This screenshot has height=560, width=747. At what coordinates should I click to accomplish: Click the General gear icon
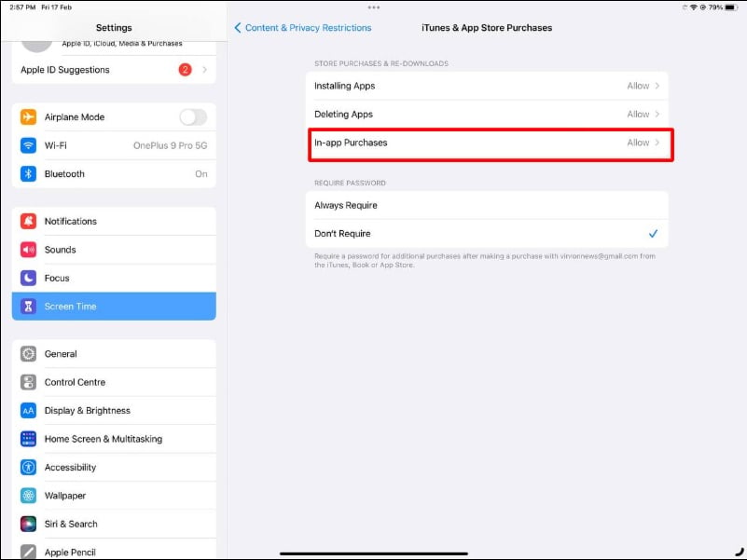coord(28,354)
